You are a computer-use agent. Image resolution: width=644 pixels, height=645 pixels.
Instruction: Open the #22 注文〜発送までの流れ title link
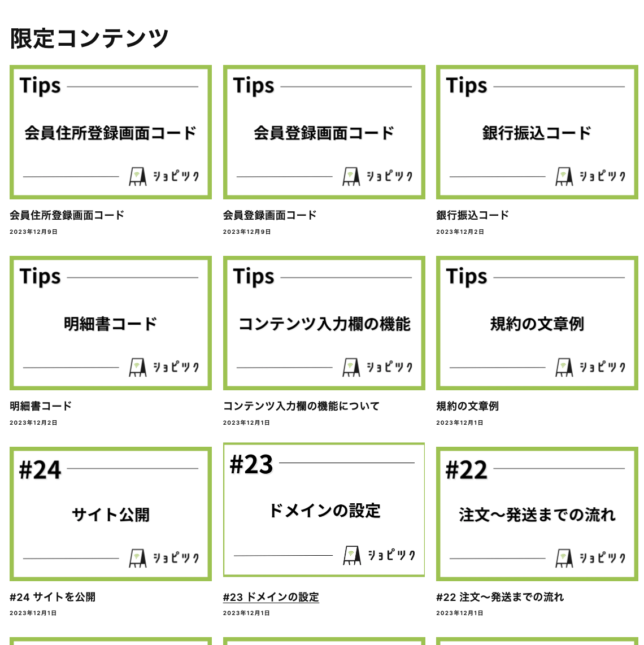[x=500, y=597]
